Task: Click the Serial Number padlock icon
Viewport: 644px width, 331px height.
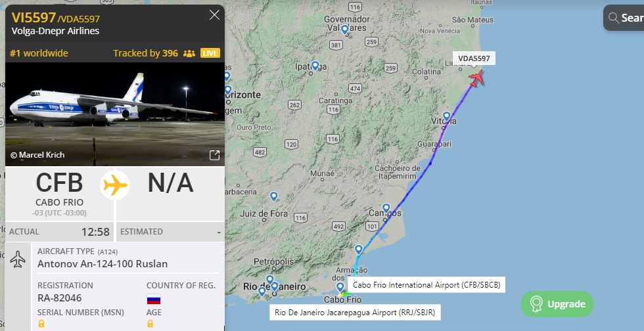Action: point(41,324)
